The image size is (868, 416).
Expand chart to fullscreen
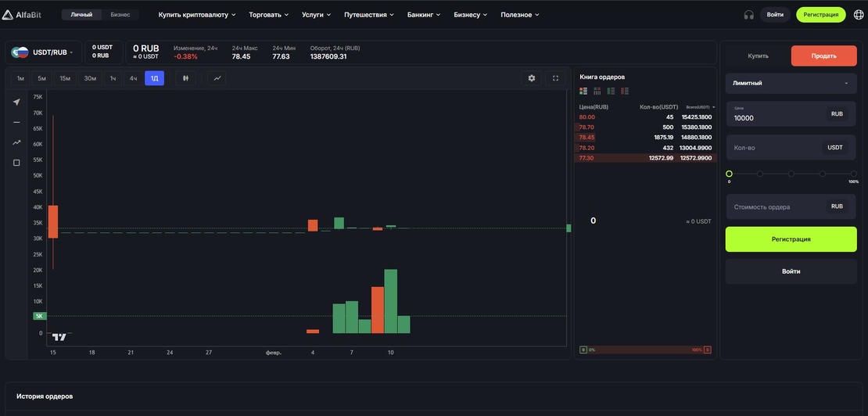tap(555, 78)
